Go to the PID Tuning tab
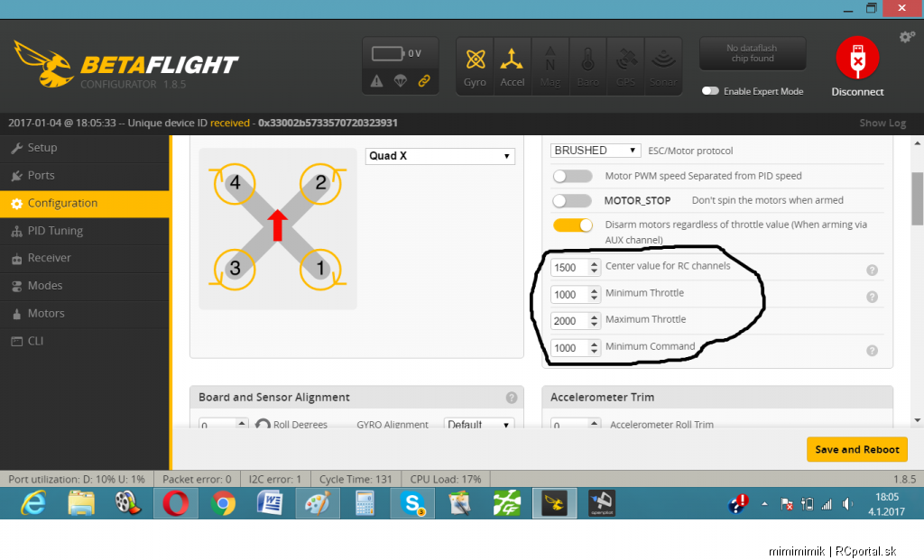Viewport: 924px width, 560px height. [85, 231]
